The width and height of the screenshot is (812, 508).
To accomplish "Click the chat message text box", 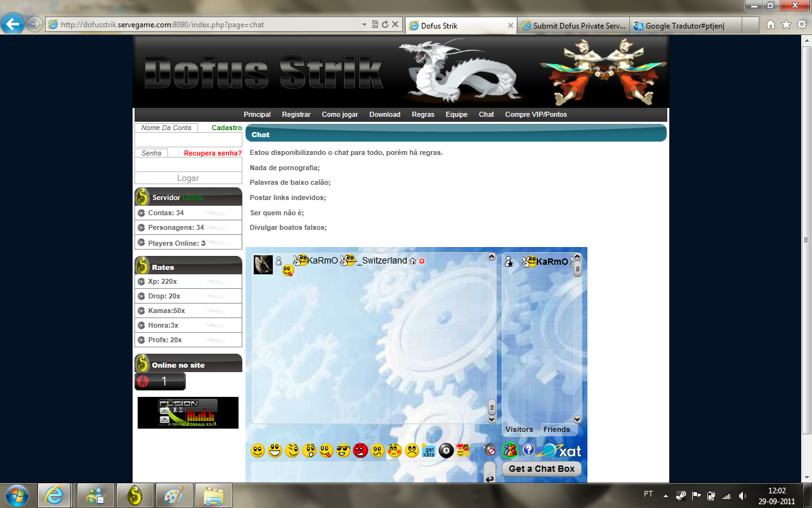I will pos(365,472).
